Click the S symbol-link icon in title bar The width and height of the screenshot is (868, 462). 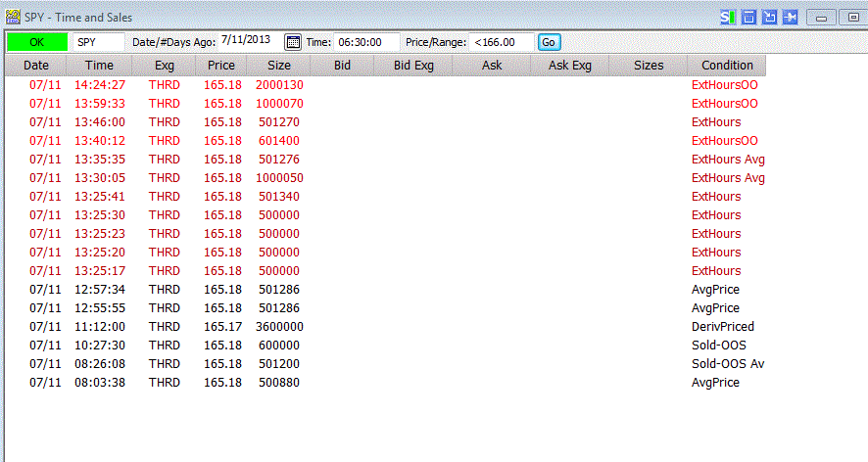click(728, 18)
